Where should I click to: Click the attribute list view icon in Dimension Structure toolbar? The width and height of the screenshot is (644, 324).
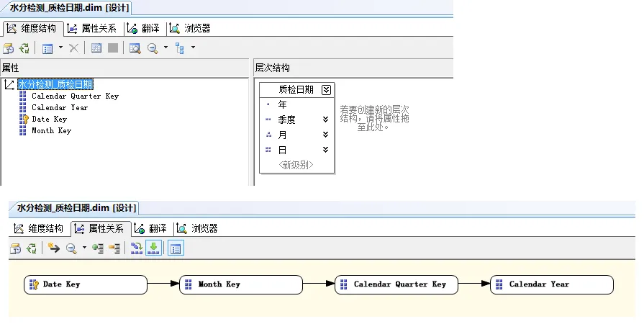click(47, 48)
